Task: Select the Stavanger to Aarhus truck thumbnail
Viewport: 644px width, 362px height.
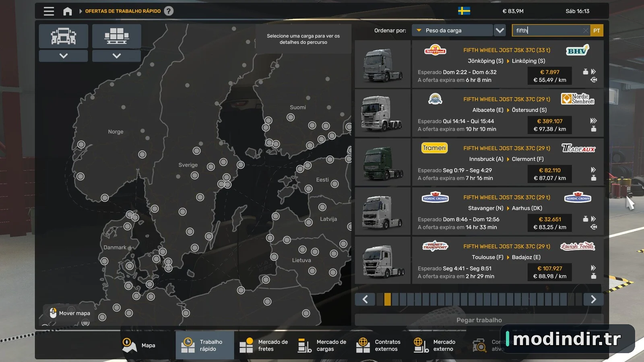Action: click(x=383, y=212)
